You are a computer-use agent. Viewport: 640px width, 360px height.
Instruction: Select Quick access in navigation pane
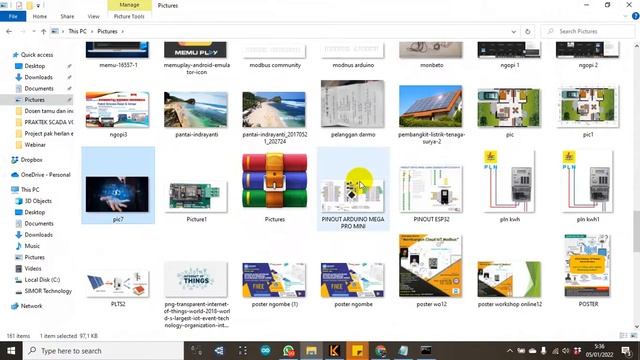(37, 55)
